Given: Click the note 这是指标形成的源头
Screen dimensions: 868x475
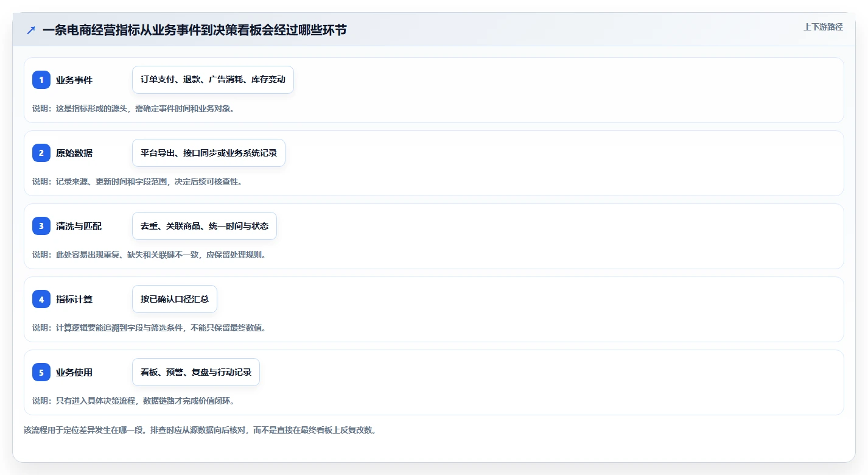Looking at the screenshot, I should pyautogui.click(x=133, y=108).
